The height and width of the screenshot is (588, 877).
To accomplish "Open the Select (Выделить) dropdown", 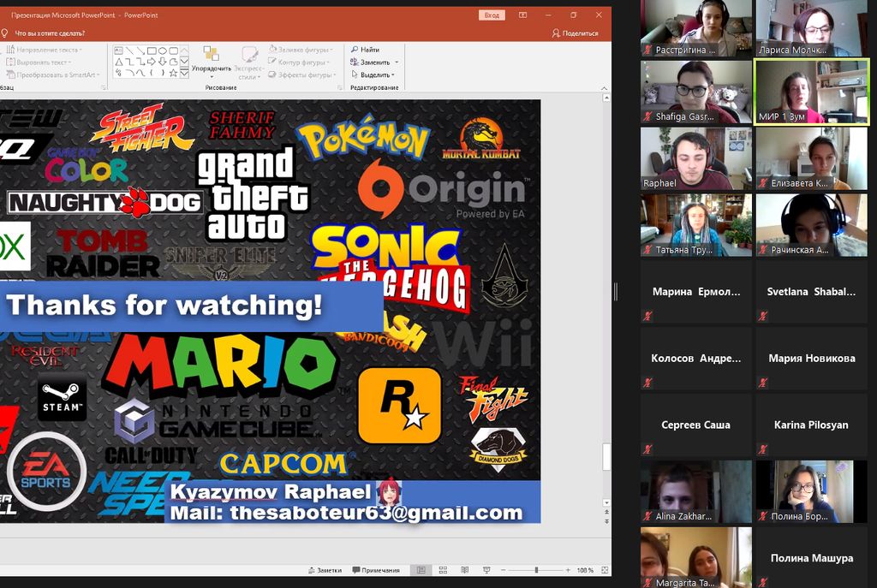I will click(392, 75).
